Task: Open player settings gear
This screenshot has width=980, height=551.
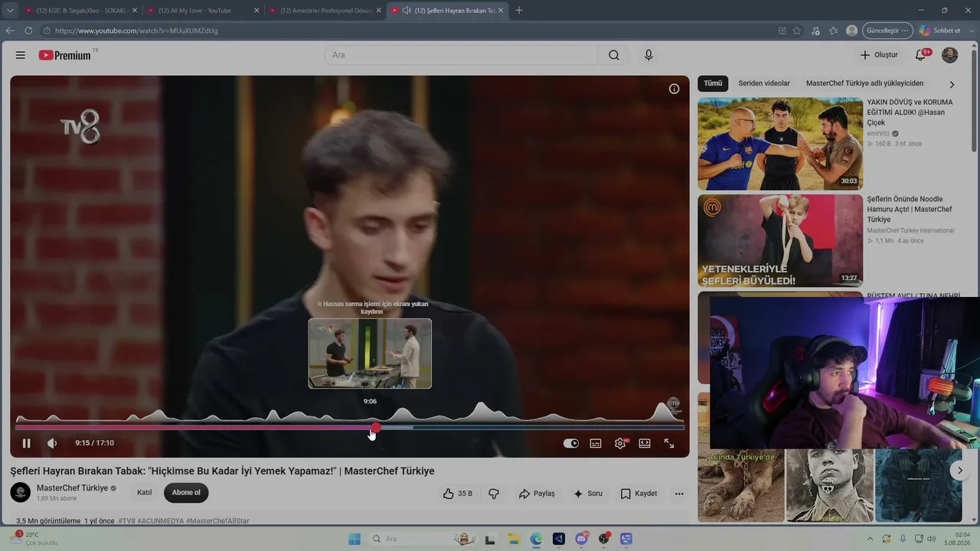Action: pyautogui.click(x=620, y=443)
